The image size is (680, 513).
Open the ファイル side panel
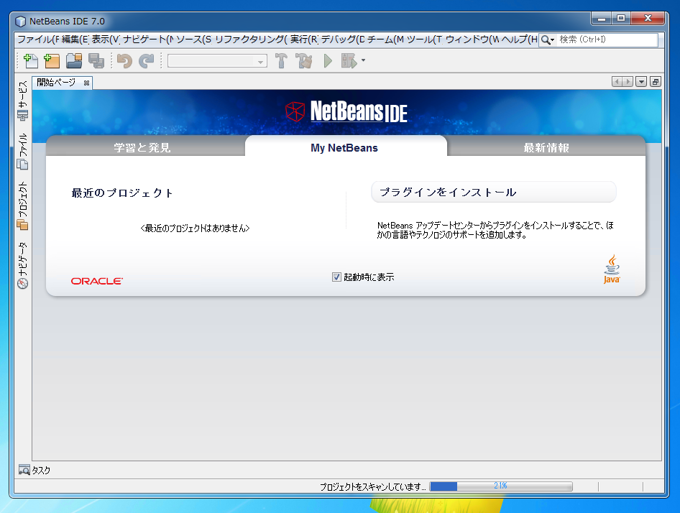(x=23, y=151)
